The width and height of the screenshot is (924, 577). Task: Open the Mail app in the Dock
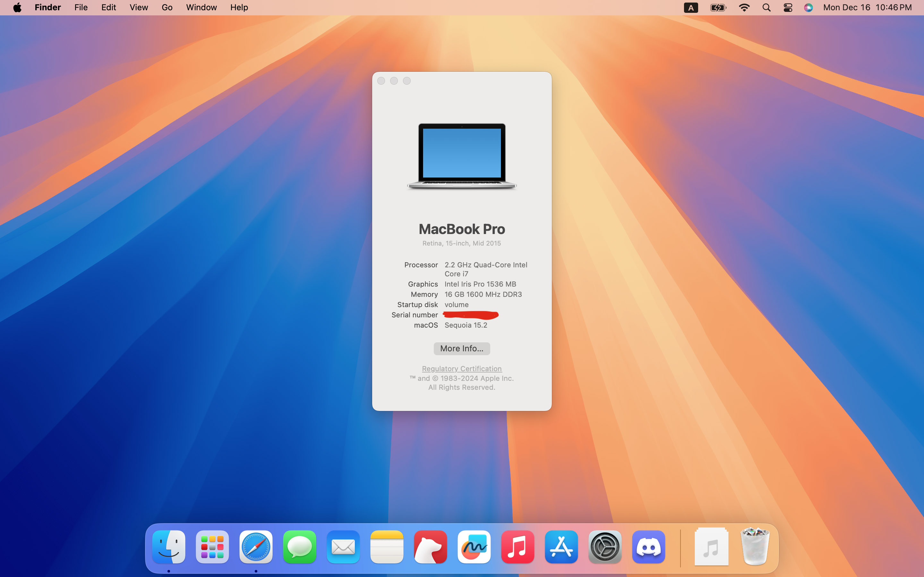coord(343,547)
